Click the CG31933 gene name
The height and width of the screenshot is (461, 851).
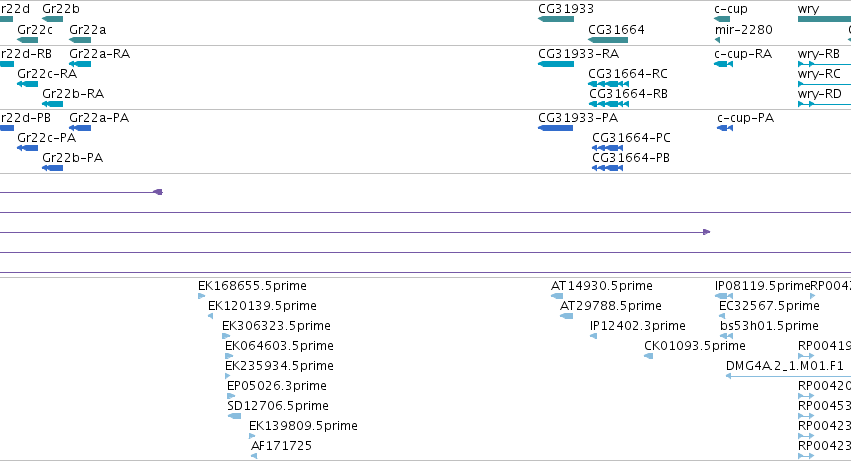(566, 9)
